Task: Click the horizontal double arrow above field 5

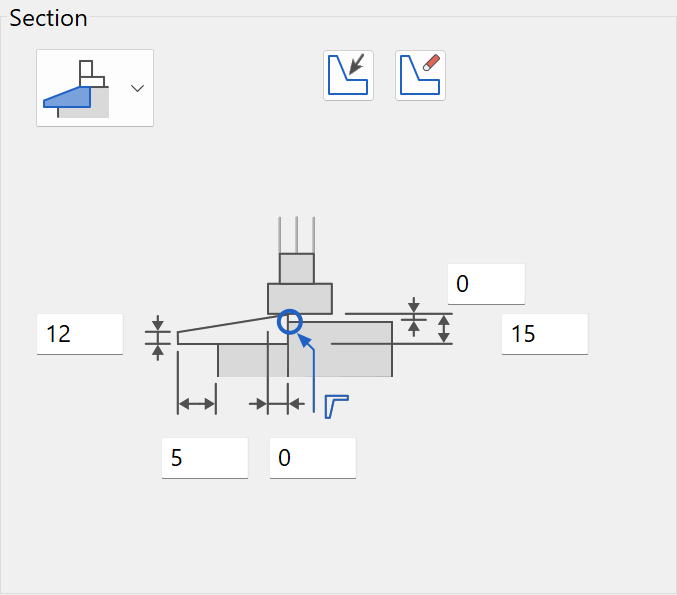Action: click(x=197, y=404)
